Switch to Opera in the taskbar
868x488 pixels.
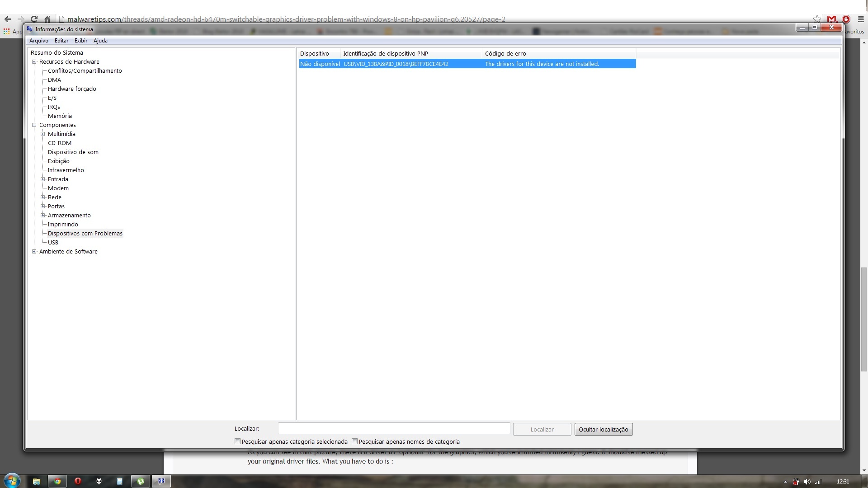click(78, 481)
